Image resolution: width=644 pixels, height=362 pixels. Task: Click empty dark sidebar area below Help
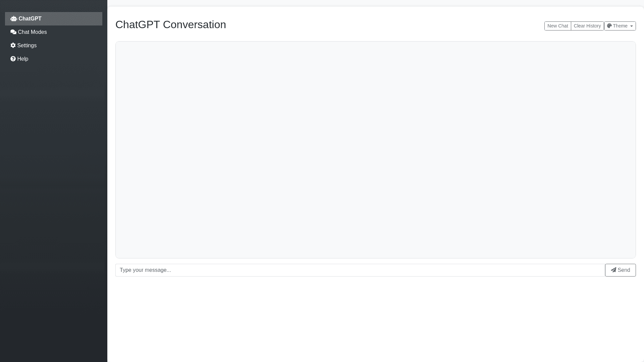54,201
